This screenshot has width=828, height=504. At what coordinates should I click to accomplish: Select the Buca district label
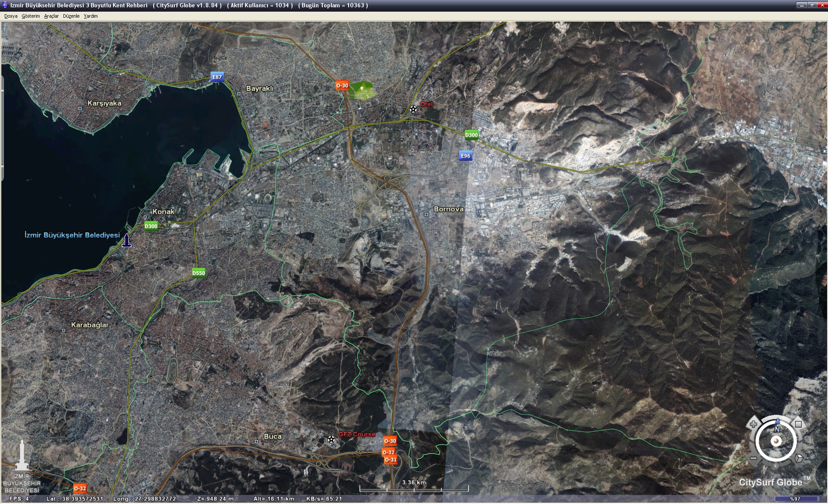273,436
